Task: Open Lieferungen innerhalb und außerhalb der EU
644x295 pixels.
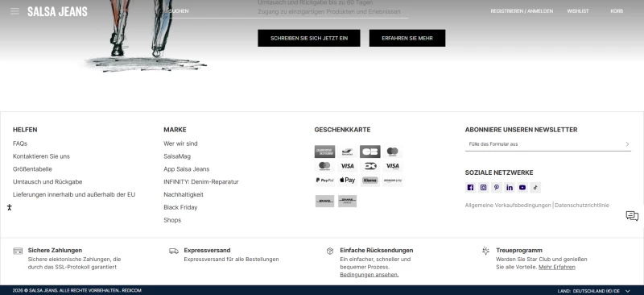Action: tap(74, 194)
